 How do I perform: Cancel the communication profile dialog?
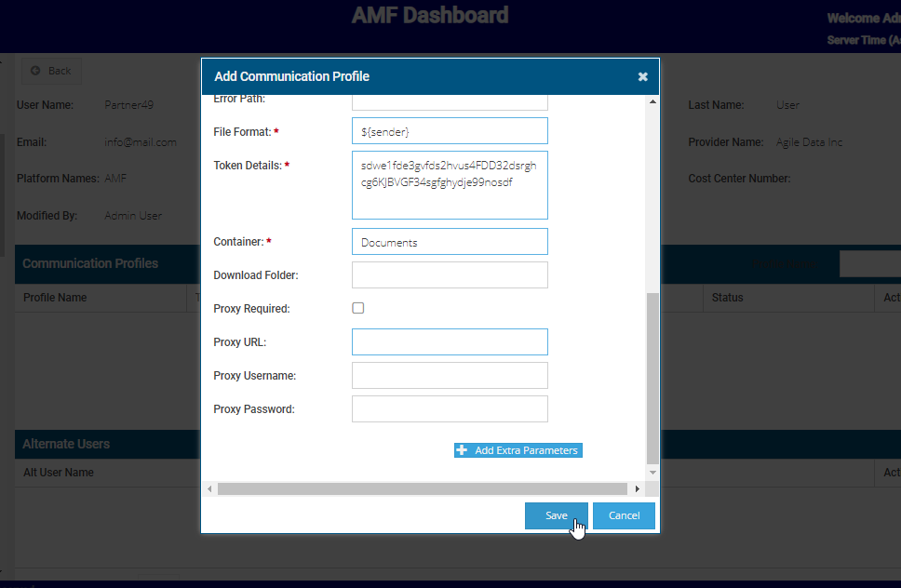click(x=624, y=515)
